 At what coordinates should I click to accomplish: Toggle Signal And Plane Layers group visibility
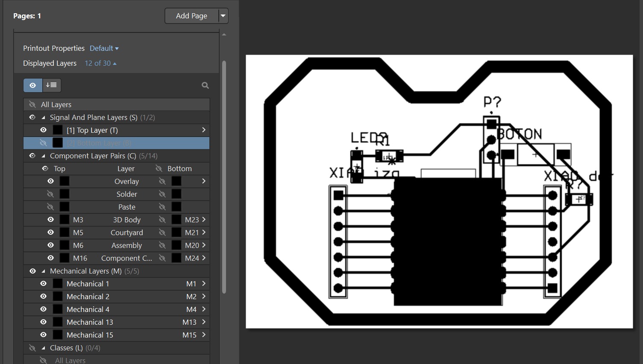click(32, 117)
